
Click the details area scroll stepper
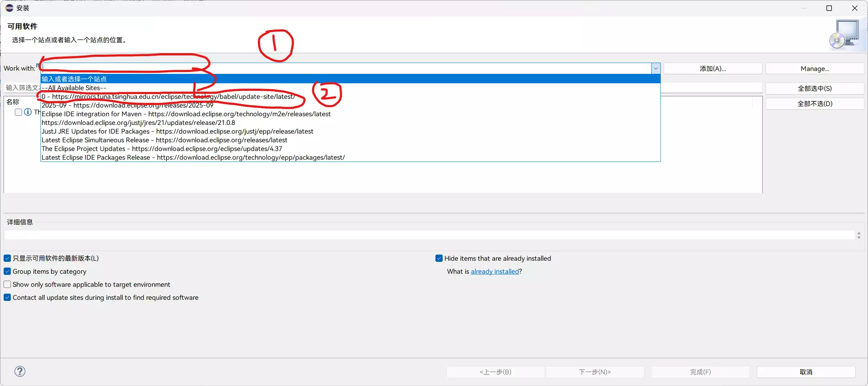pyautogui.click(x=859, y=235)
